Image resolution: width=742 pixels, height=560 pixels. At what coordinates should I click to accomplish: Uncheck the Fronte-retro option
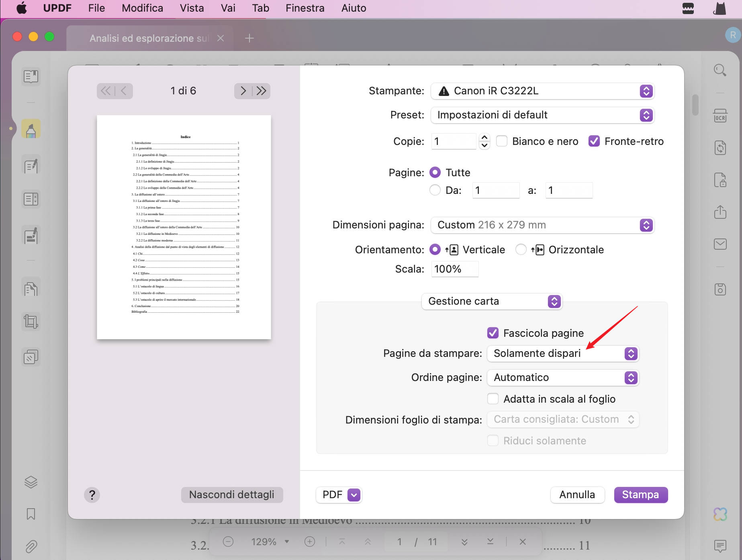coord(594,141)
